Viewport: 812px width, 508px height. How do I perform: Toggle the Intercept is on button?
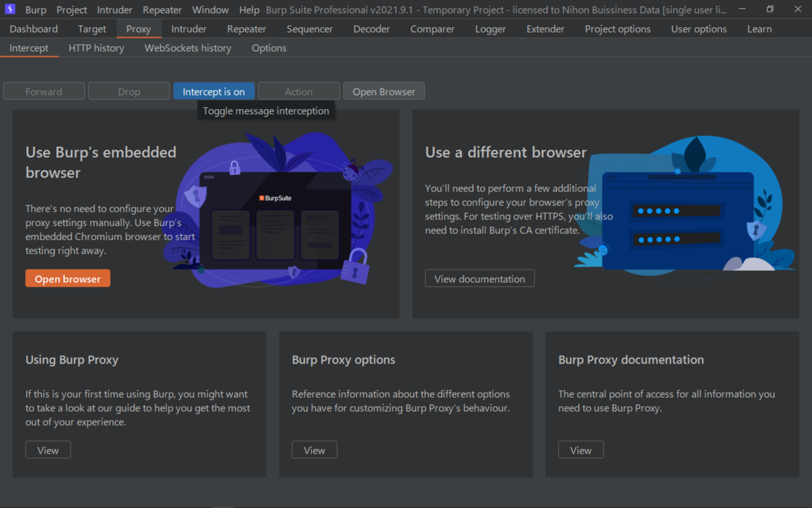(x=214, y=91)
